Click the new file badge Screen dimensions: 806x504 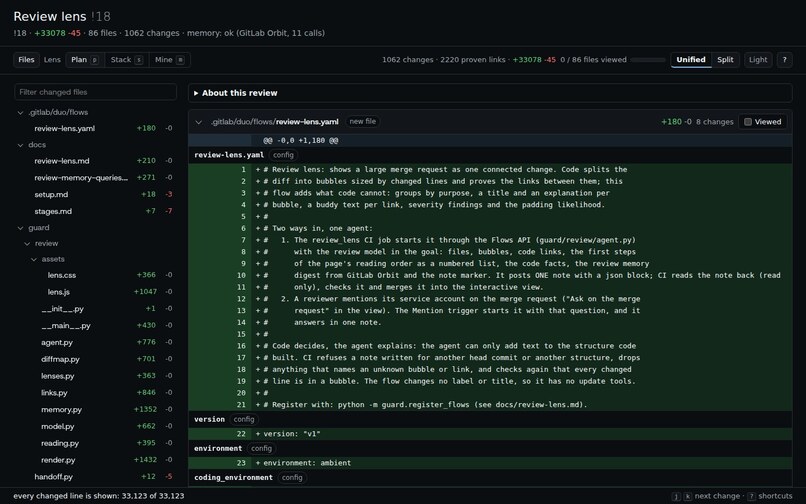point(362,122)
